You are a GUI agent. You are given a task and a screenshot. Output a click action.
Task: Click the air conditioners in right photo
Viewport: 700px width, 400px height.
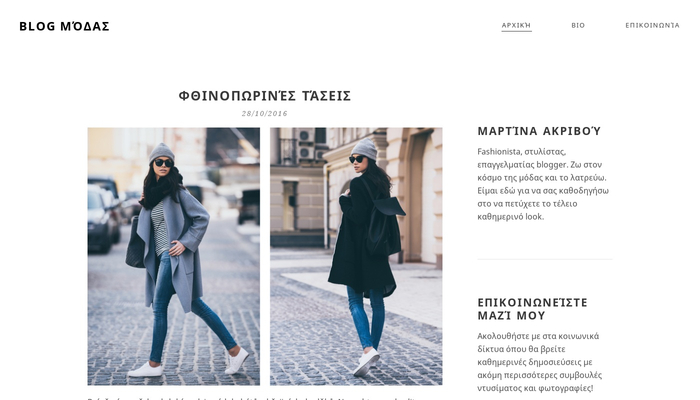(x=306, y=144)
